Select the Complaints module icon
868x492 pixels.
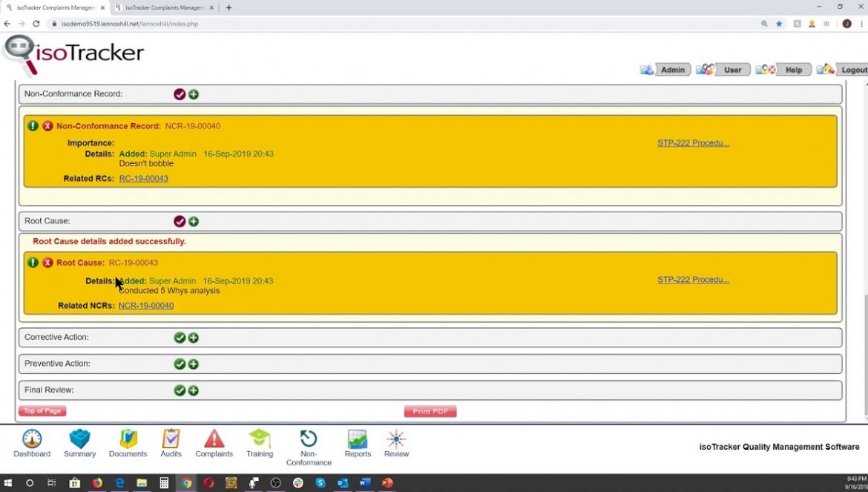pos(214,441)
